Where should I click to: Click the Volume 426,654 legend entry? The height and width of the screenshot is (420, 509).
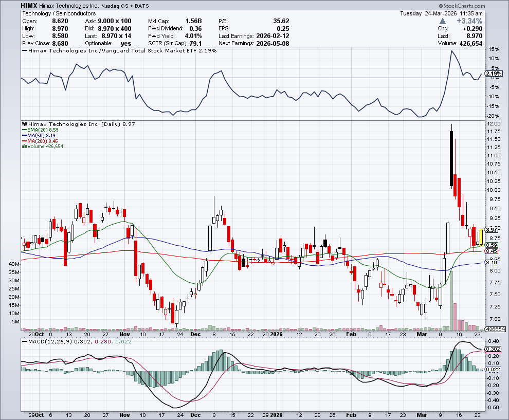point(45,147)
